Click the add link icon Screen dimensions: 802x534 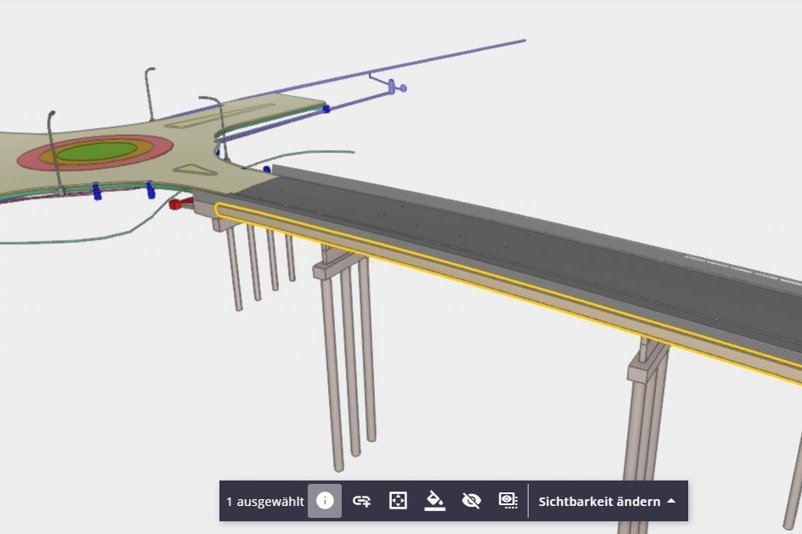361,501
